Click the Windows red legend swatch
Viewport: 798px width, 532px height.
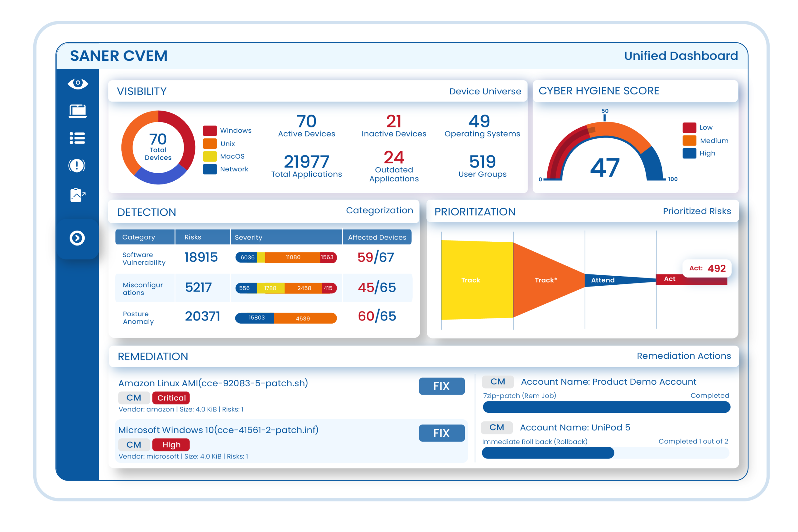tap(210, 131)
